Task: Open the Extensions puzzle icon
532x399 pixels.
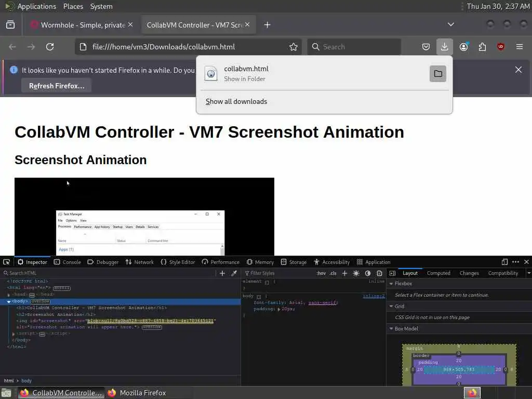Action: click(x=482, y=47)
